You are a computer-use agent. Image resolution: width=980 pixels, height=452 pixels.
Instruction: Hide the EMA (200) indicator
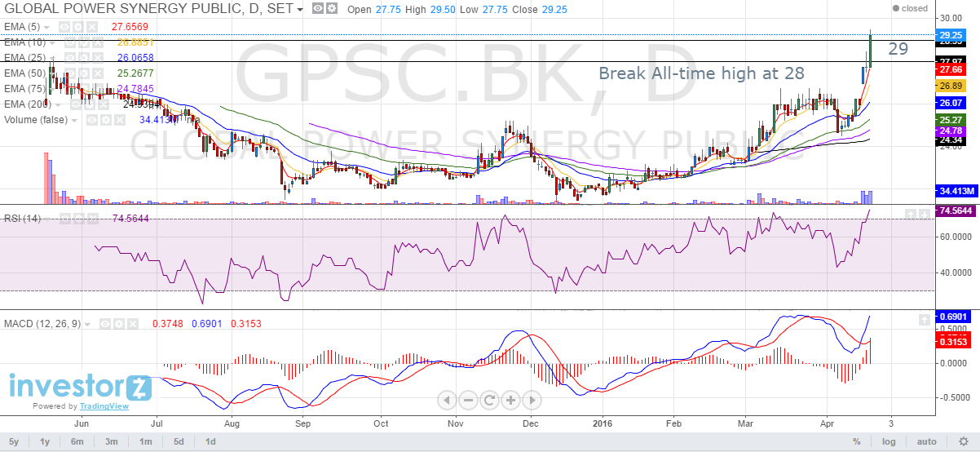pyautogui.click(x=76, y=104)
